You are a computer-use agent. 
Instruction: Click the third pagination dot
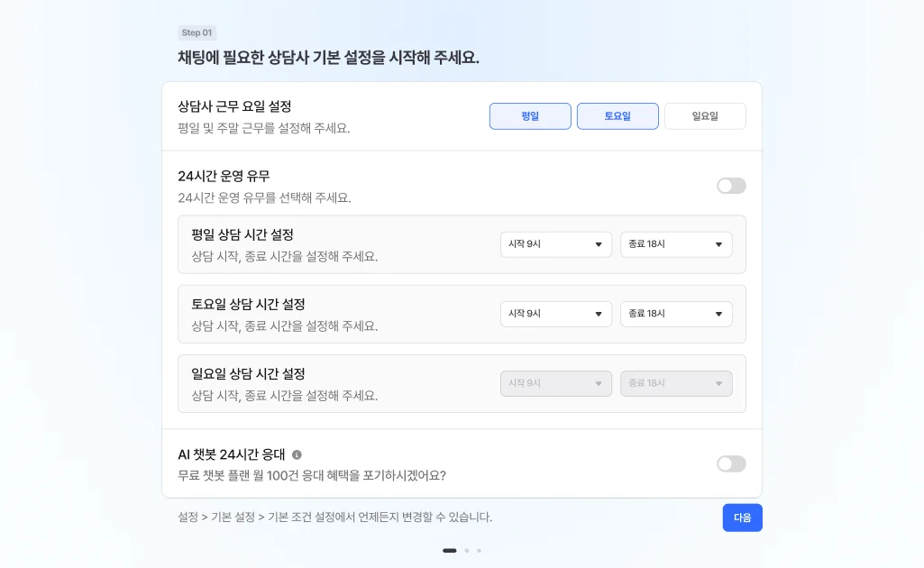(x=479, y=550)
